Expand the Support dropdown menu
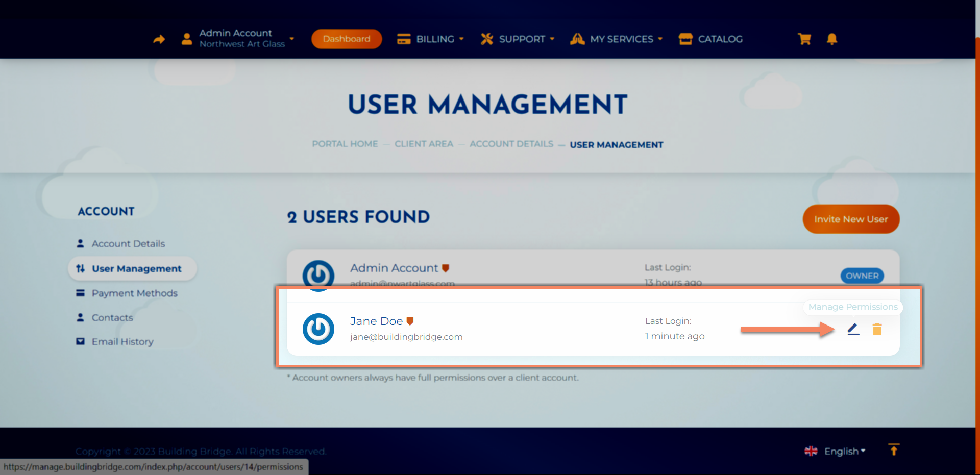 pos(518,39)
